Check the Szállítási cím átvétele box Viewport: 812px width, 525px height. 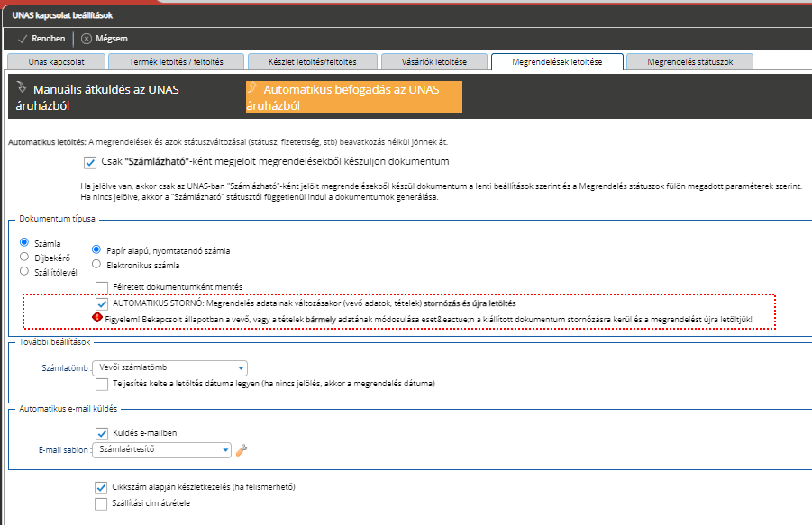tap(101, 503)
